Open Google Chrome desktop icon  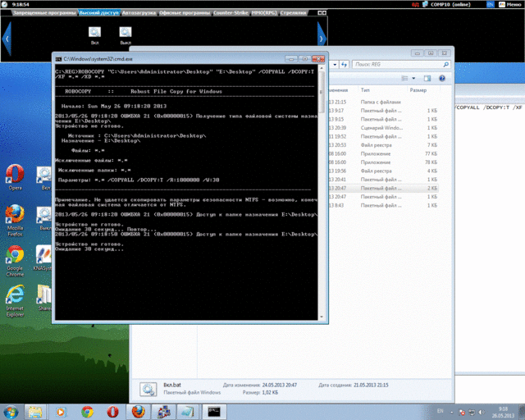coord(15,261)
